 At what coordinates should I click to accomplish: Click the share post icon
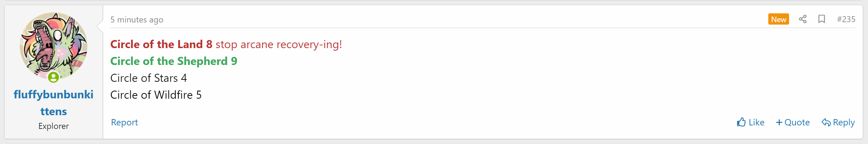tap(802, 19)
